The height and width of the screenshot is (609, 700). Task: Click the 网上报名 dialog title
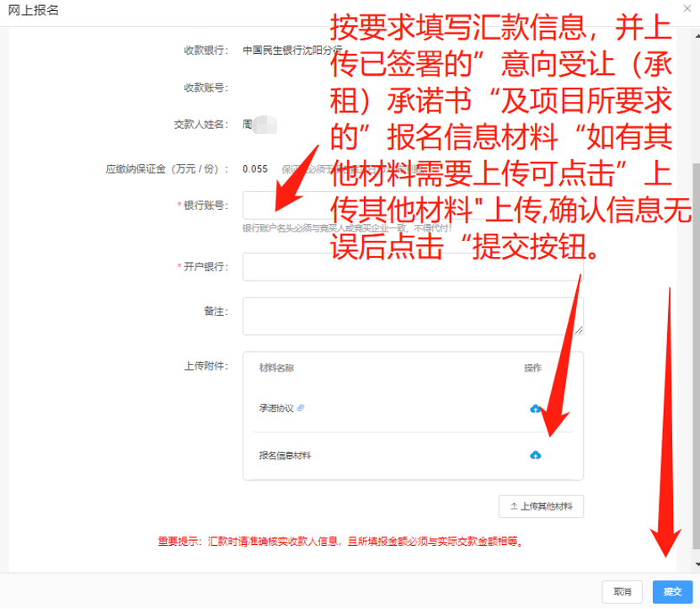34,10
